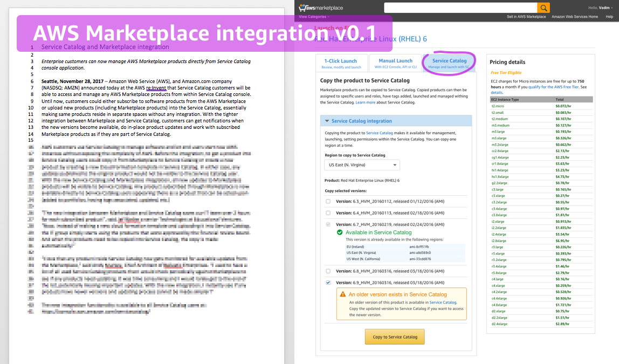Select the cg1.4xlarge pricing row
This screenshot has height=364, width=619.
[x=541, y=157]
